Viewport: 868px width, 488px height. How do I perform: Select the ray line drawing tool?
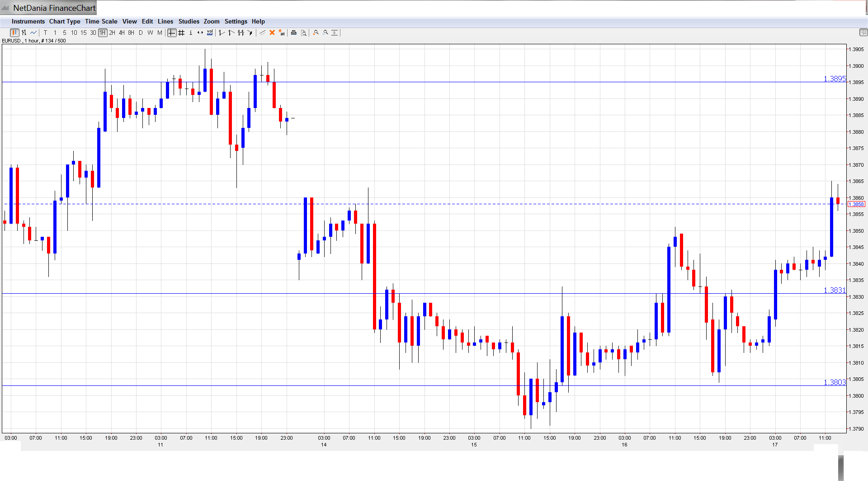(231, 33)
